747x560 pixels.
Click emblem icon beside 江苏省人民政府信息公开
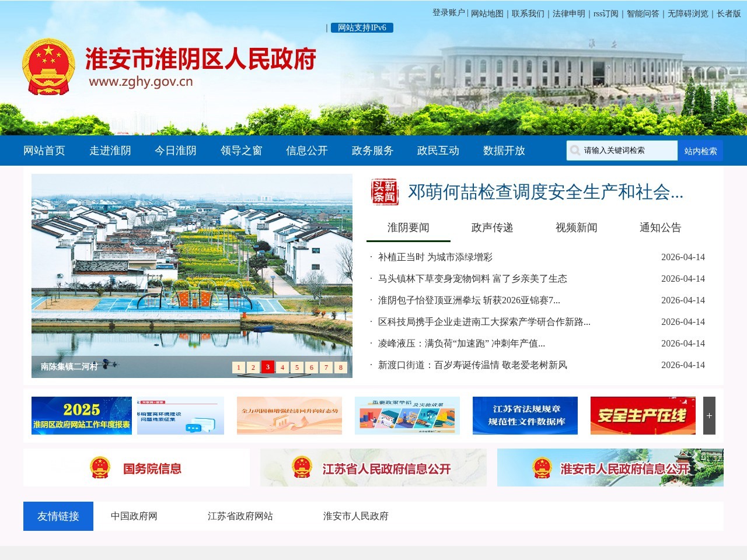pyautogui.click(x=302, y=468)
